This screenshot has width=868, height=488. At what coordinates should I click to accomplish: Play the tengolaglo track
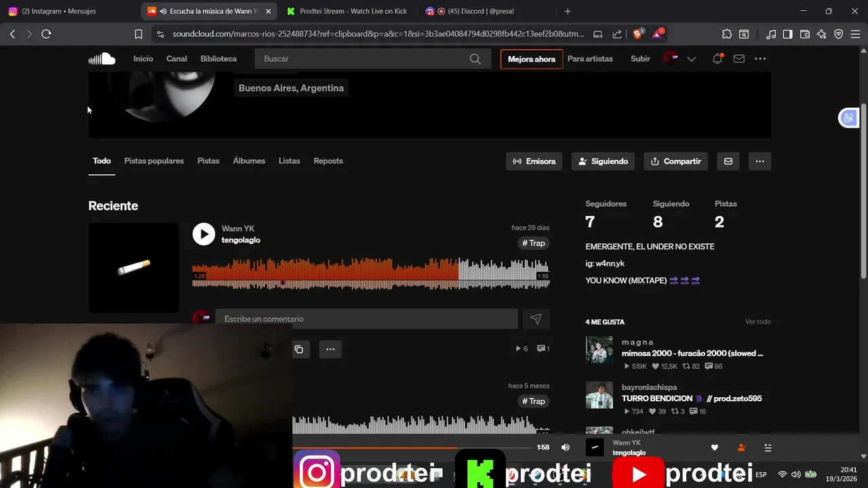203,234
